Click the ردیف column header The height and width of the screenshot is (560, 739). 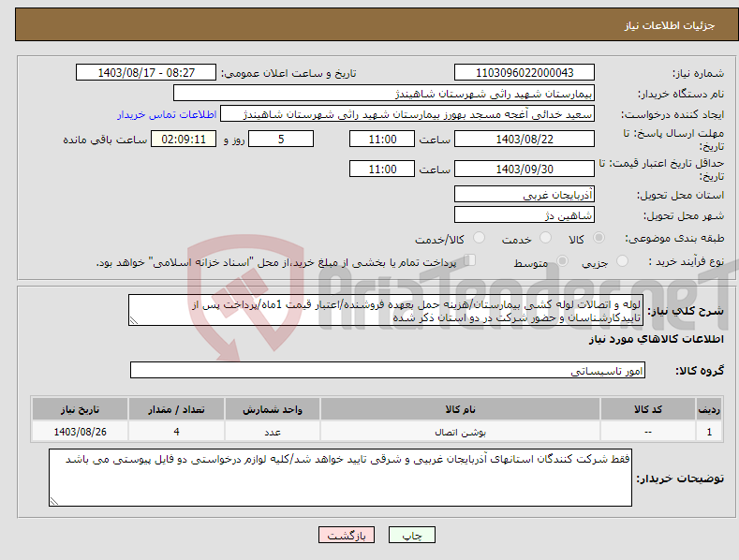[x=709, y=409]
